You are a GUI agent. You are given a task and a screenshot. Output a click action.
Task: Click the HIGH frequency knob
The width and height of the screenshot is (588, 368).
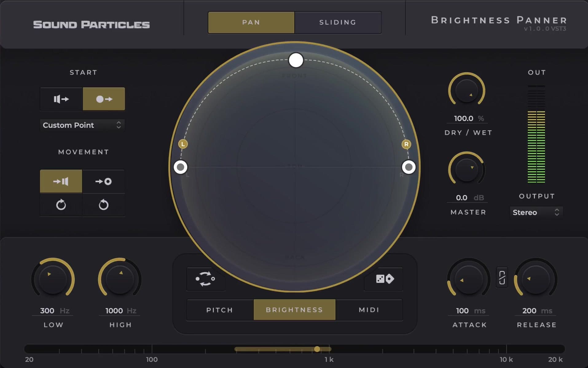(120, 279)
